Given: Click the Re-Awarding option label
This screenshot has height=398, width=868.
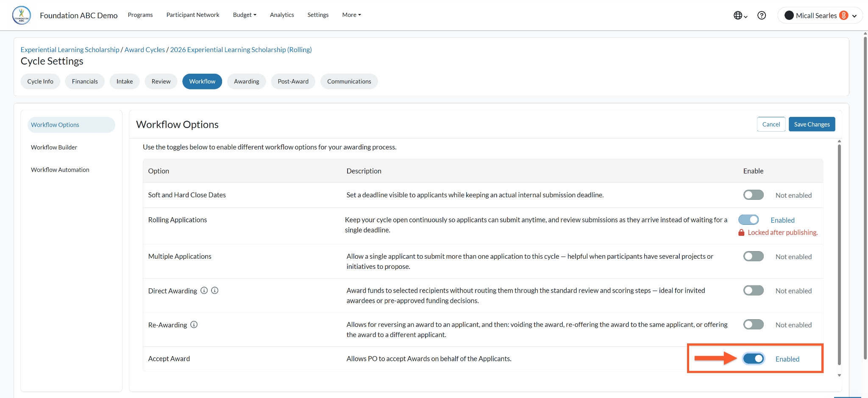Looking at the screenshot, I should 167,325.
